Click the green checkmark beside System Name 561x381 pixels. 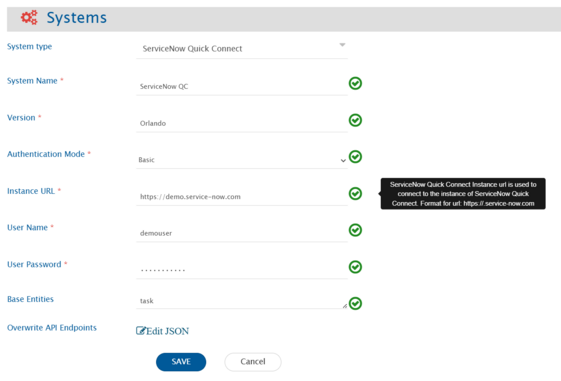355,83
